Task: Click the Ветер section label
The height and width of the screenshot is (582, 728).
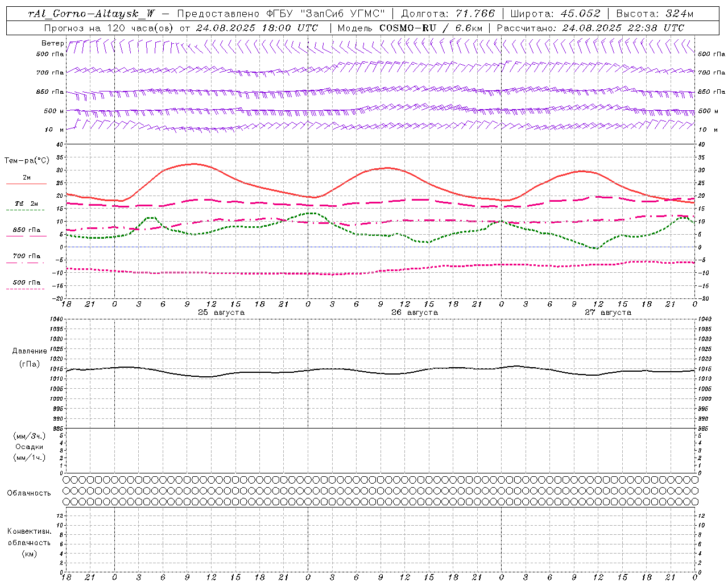Action: (52, 43)
